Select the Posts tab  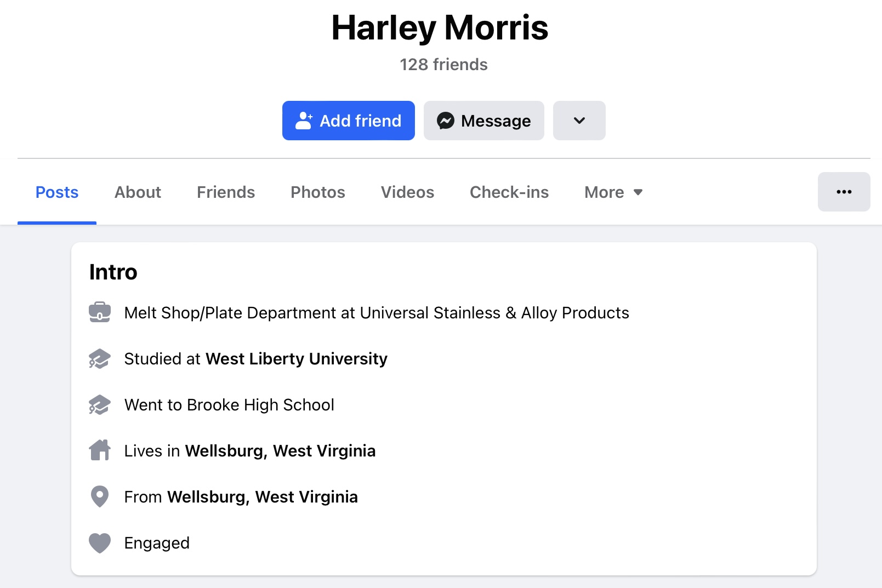click(x=57, y=192)
